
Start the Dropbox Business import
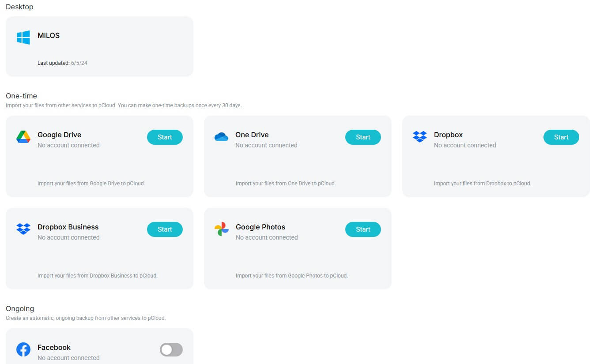pos(165,229)
